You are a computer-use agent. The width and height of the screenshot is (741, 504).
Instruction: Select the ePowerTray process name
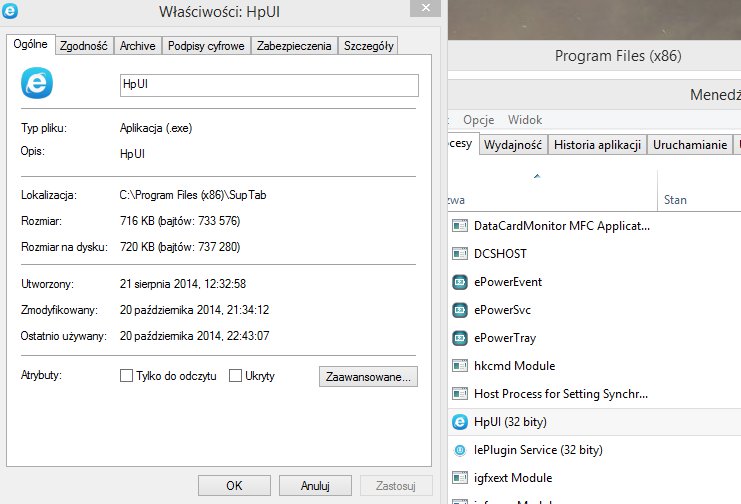click(505, 338)
